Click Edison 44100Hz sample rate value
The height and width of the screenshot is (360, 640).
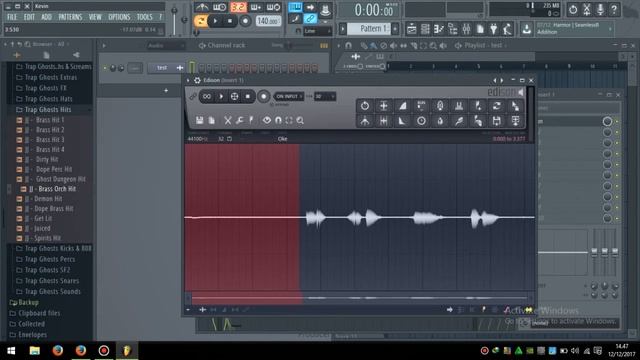point(197,139)
